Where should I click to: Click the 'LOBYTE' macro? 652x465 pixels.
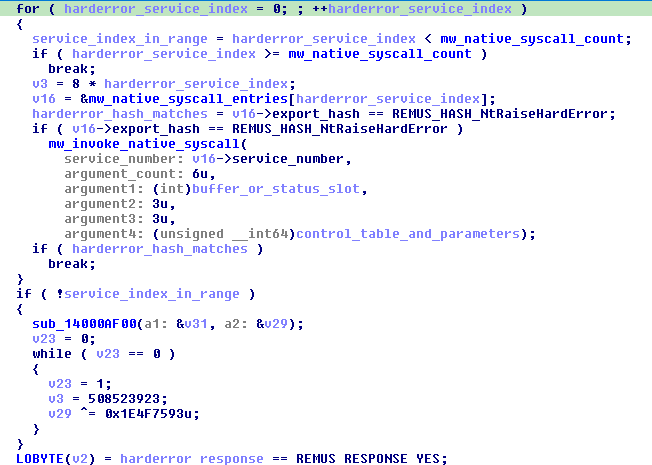point(40,458)
